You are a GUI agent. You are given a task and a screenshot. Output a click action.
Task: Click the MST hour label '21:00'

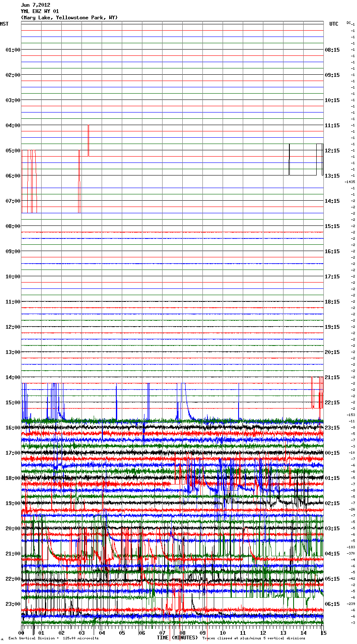point(13,554)
